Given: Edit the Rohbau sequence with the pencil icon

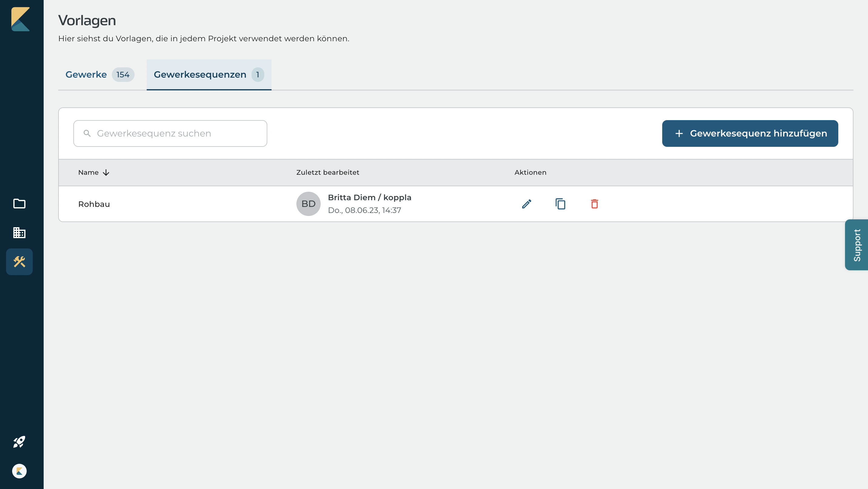Looking at the screenshot, I should coord(527,204).
